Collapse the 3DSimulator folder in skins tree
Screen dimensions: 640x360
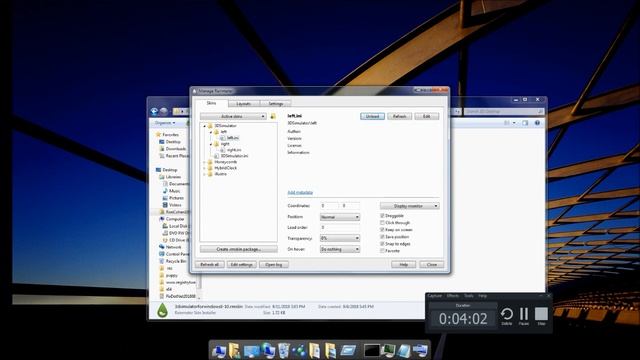(x=205, y=126)
